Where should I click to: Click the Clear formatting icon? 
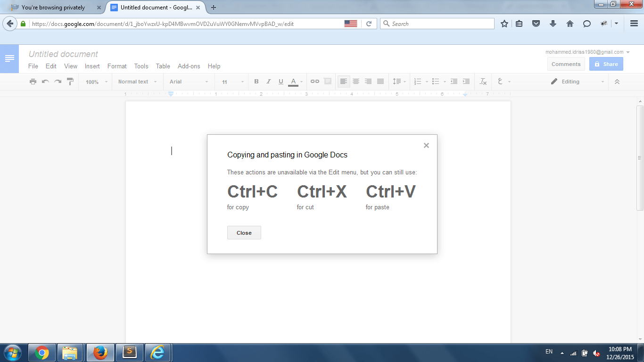(483, 82)
